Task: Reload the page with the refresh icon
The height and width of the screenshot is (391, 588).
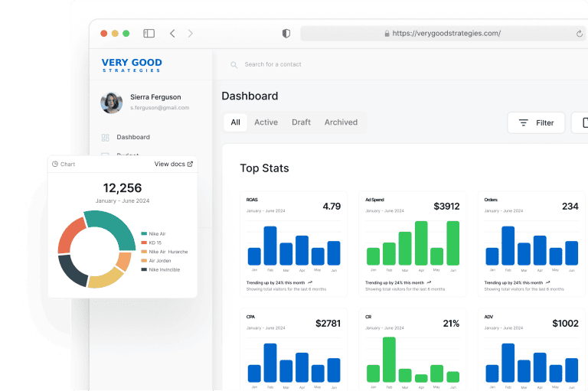Action: (580, 34)
